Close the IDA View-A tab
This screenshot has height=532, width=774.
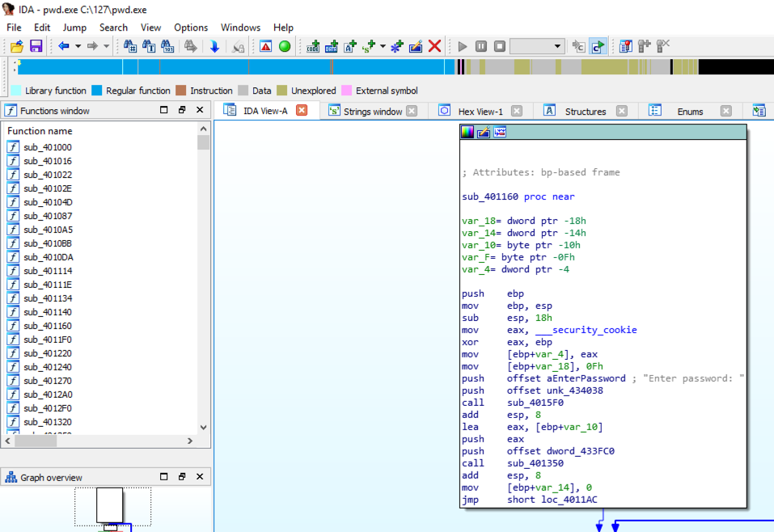(302, 111)
